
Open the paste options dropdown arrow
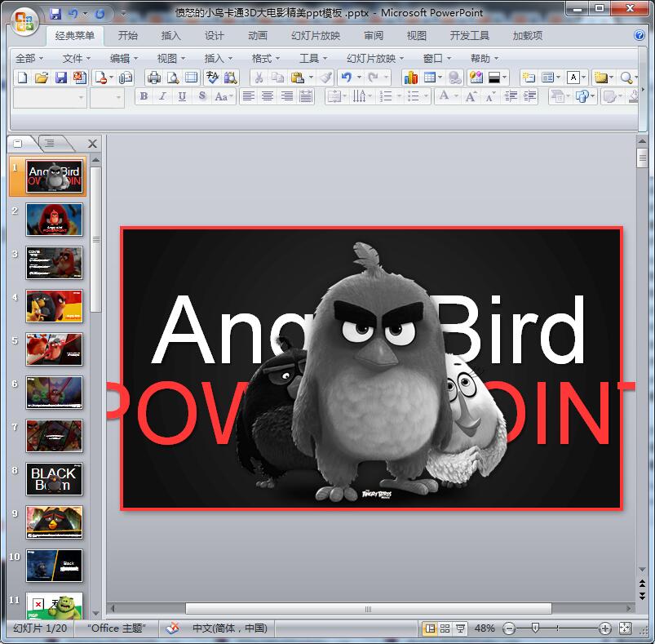[x=311, y=78]
